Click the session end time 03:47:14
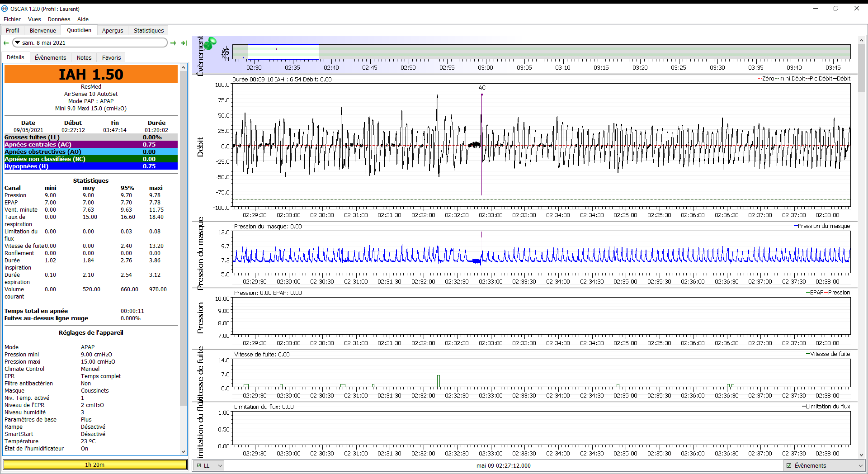The width and height of the screenshot is (868, 474). click(x=115, y=130)
